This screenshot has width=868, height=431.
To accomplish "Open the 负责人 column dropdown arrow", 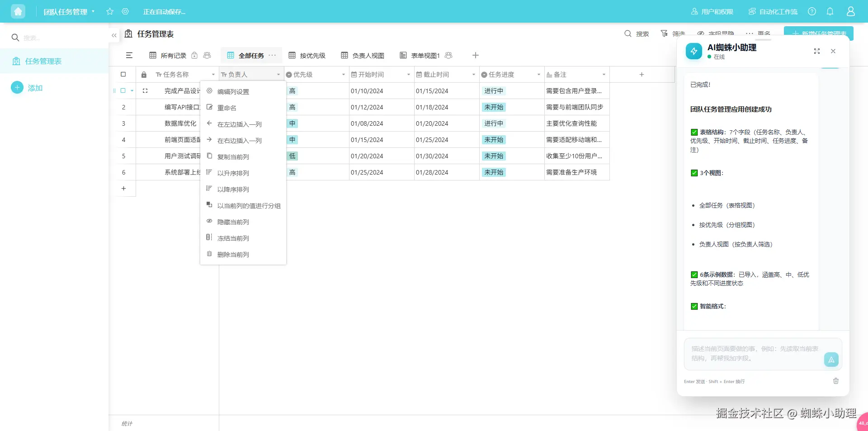I will 278,75.
